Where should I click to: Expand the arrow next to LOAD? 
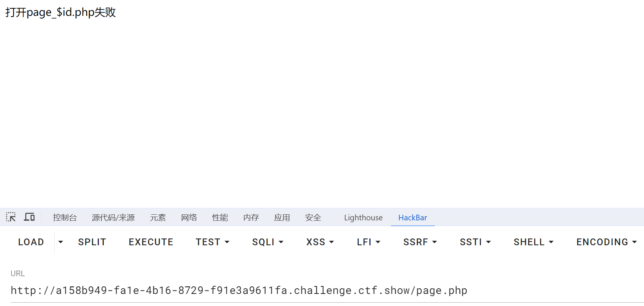coord(60,242)
